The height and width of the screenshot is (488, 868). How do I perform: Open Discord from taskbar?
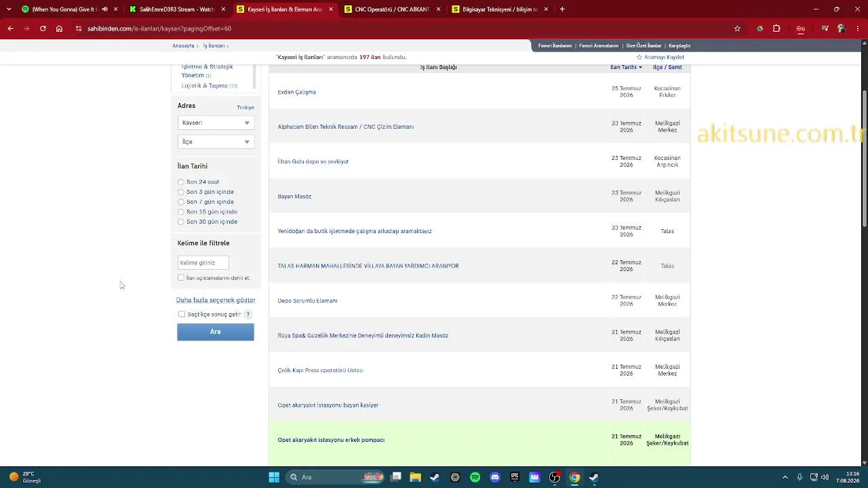point(495,477)
